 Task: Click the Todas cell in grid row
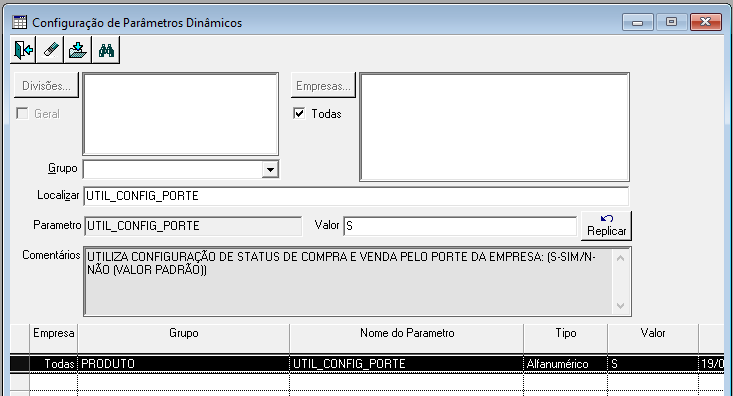pyautogui.click(x=53, y=364)
